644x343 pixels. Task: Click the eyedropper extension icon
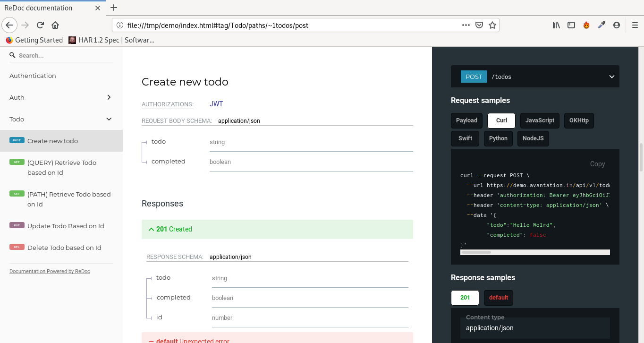pyautogui.click(x=602, y=25)
